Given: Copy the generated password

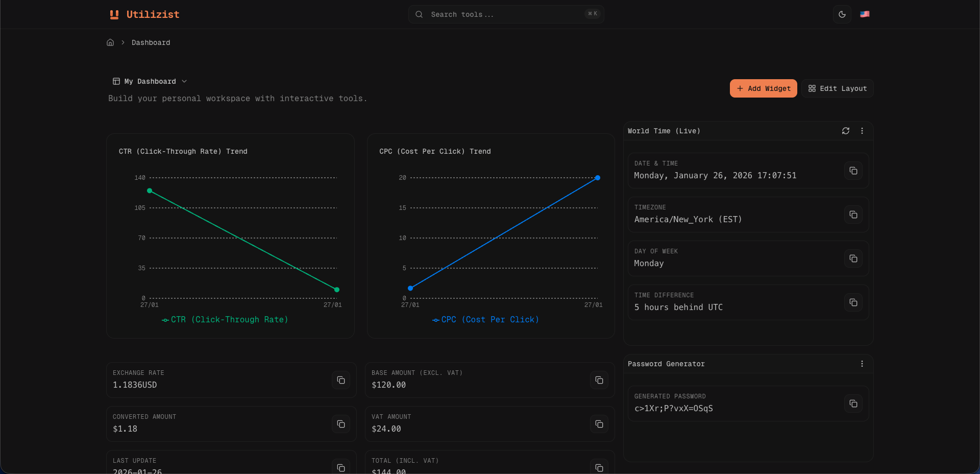Looking at the screenshot, I should (853, 404).
